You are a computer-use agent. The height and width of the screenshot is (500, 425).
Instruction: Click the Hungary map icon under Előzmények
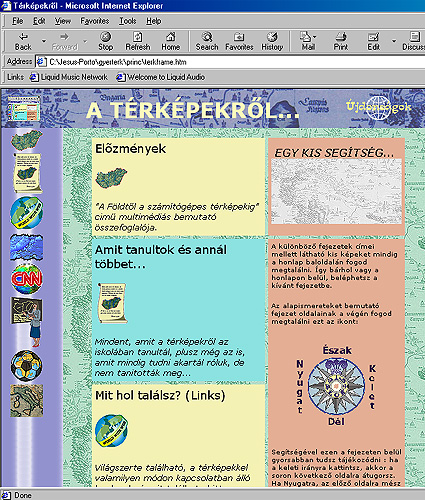click(x=111, y=178)
